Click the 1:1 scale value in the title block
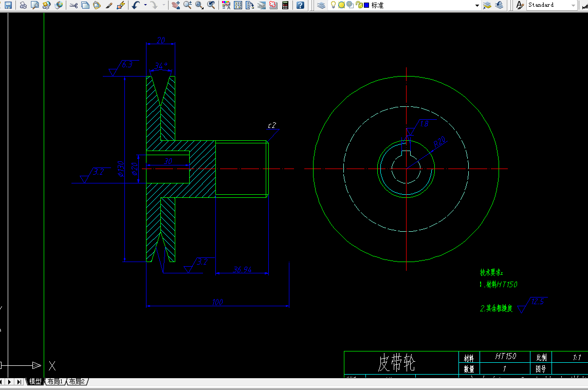588x390 pixels. coord(577,358)
